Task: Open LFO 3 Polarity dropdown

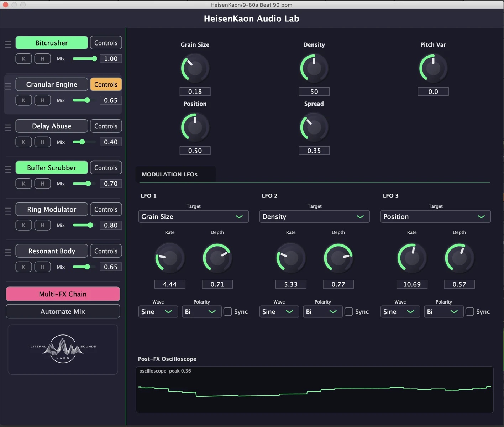Action: click(x=443, y=312)
